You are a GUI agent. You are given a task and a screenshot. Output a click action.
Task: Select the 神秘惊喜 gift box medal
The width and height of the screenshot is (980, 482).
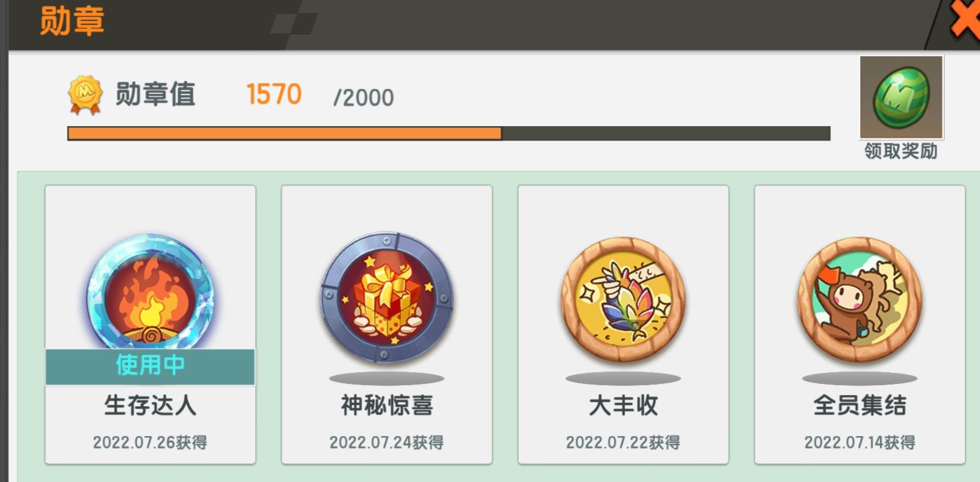387,298
